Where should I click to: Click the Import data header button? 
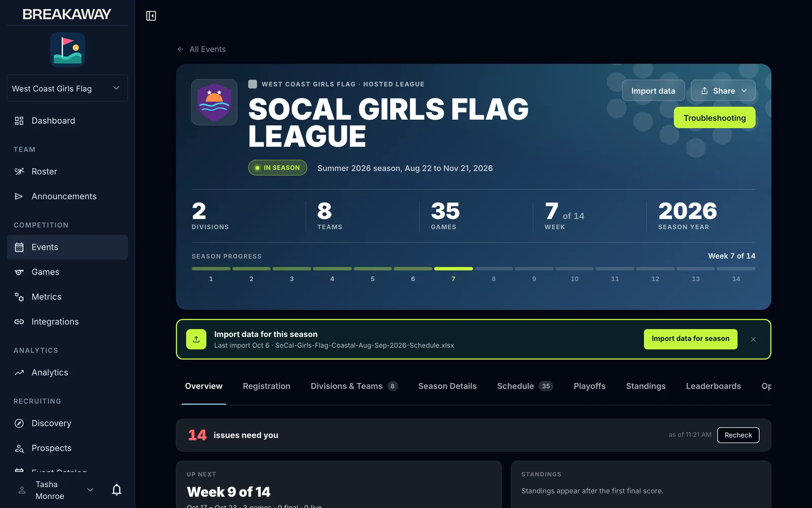coord(653,91)
